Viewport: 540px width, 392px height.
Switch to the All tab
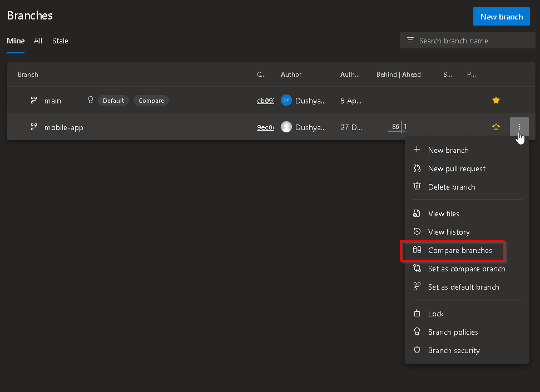click(38, 41)
